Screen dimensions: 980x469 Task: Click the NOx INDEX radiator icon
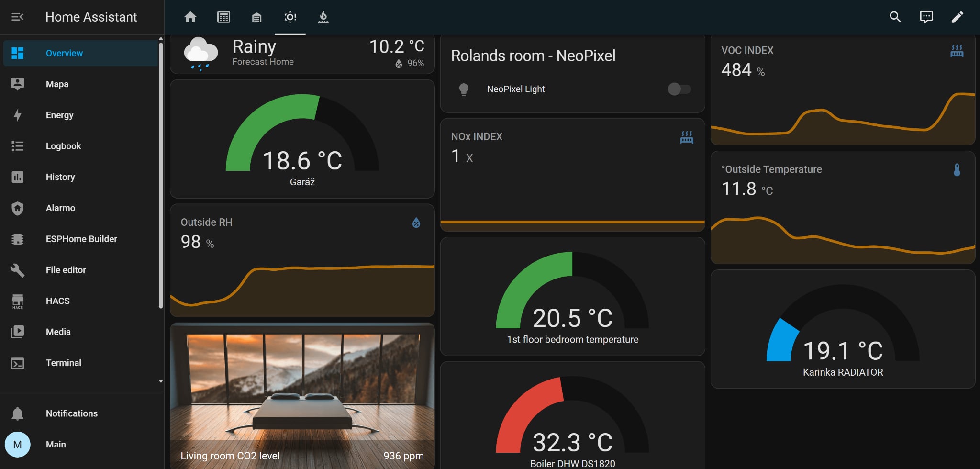coord(687,137)
